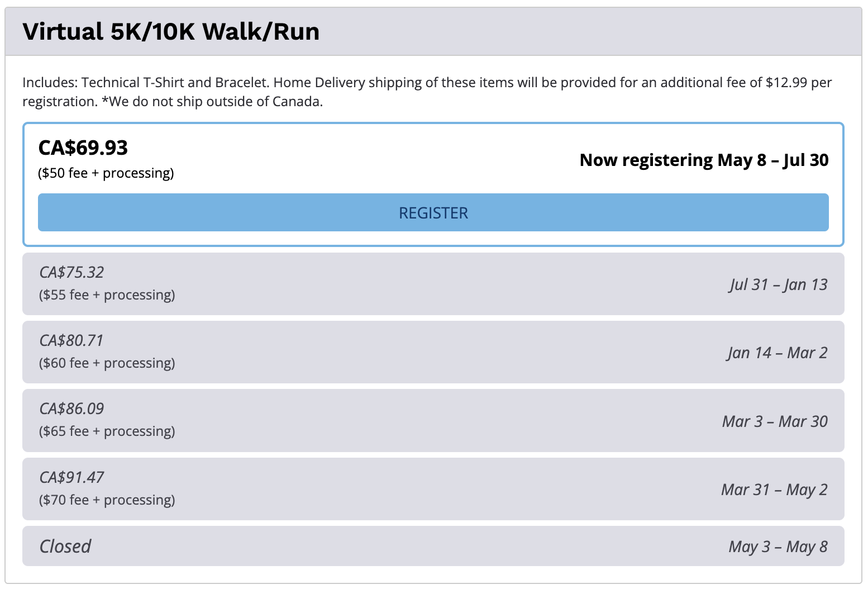Image resolution: width=868 pixels, height=589 pixels.
Task: Click the Closed registration label
Action: (x=65, y=546)
